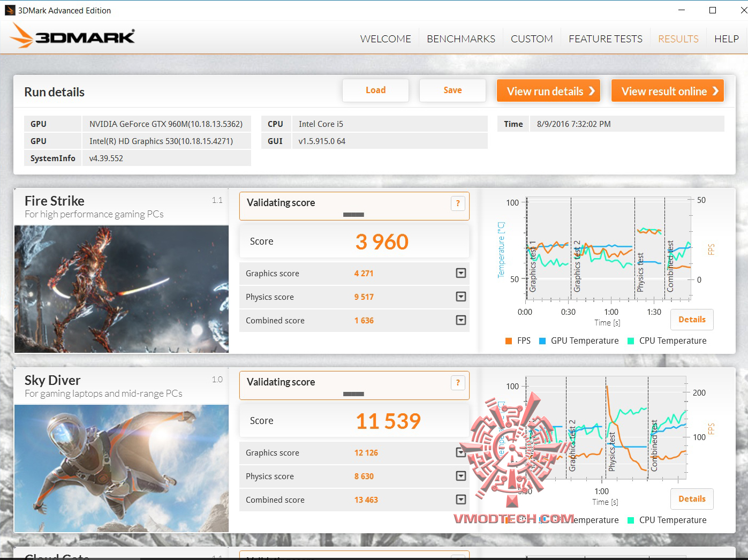
Task: Click the NVIDIA GeForce GTX 960M GPU entry
Action: [166, 124]
